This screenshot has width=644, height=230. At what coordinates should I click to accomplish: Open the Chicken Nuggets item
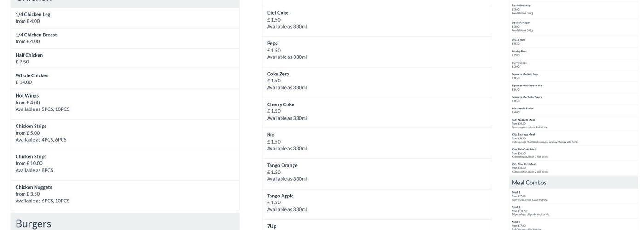[x=34, y=187]
